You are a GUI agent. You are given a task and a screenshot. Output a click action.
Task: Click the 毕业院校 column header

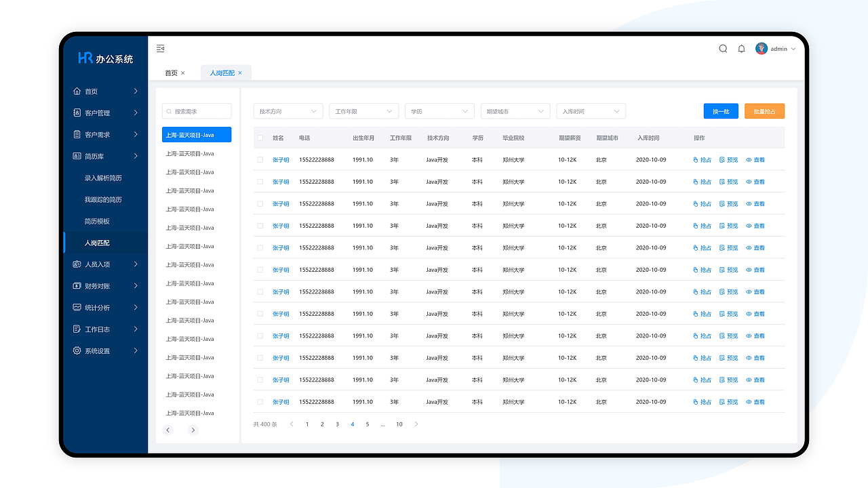513,138
